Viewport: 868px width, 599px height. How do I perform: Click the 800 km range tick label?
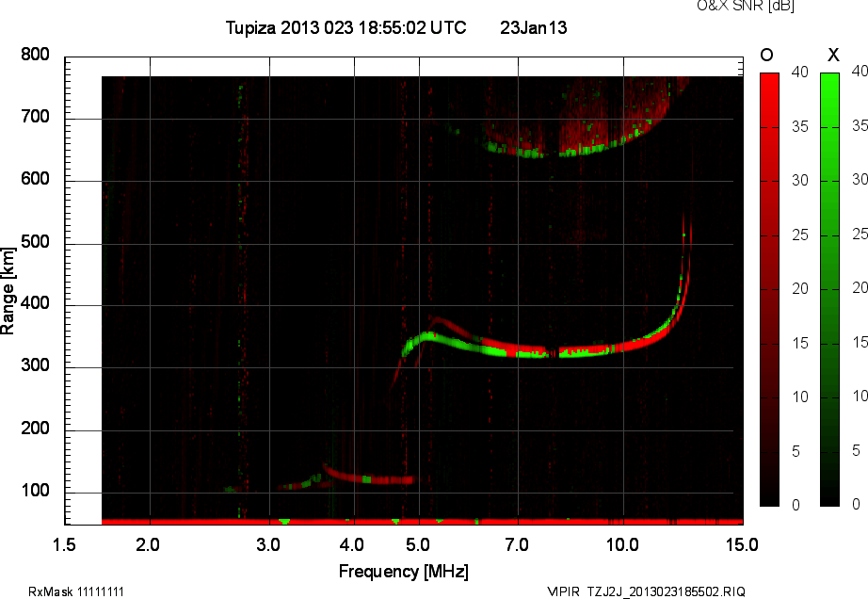pos(35,55)
